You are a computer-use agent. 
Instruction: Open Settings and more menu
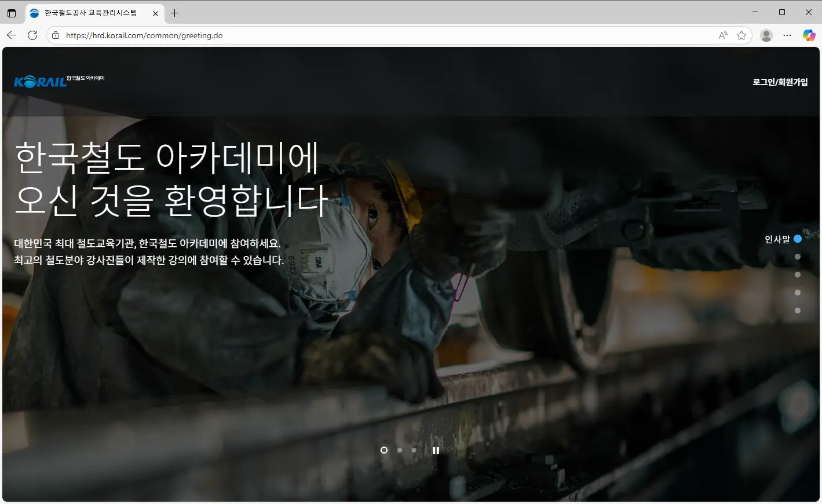(x=787, y=35)
